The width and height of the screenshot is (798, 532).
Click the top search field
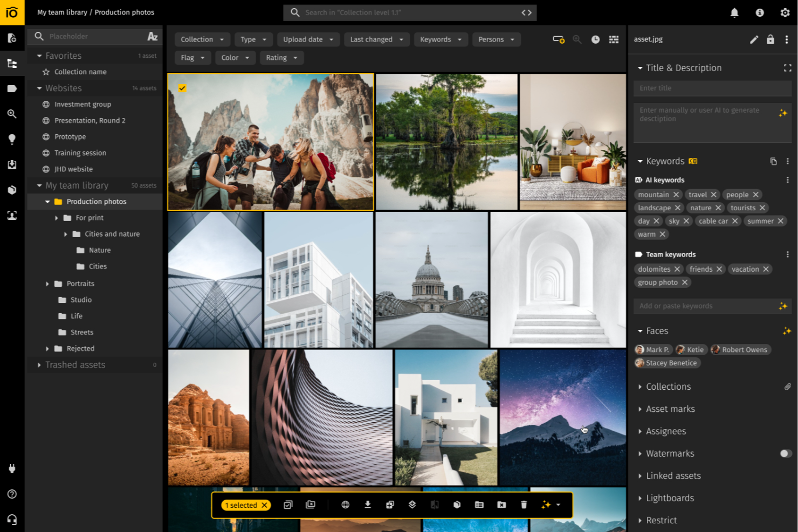pyautogui.click(x=410, y=12)
